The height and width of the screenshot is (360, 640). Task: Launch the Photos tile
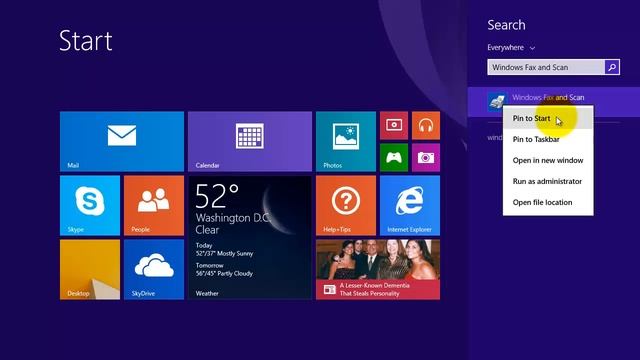coord(346,141)
